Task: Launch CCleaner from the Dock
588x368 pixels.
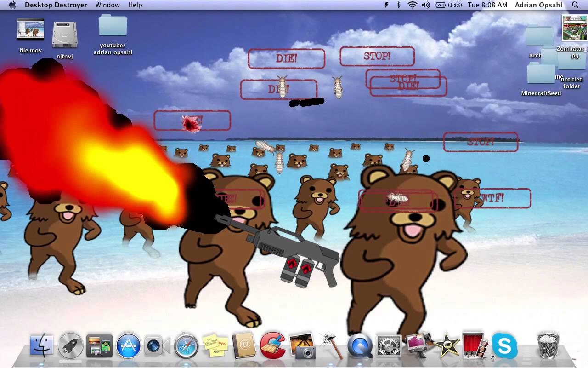Action: pos(273,346)
